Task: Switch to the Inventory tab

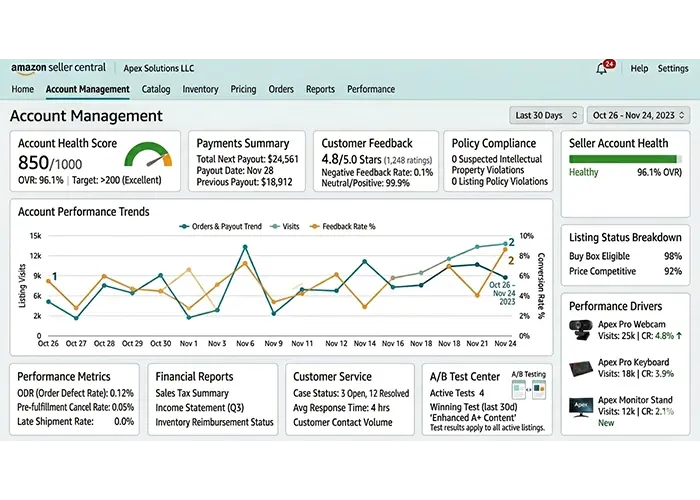Action: [200, 89]
